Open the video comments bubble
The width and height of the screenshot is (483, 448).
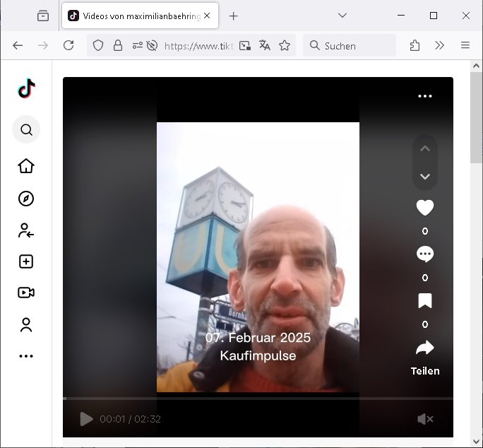coord(424,254)
